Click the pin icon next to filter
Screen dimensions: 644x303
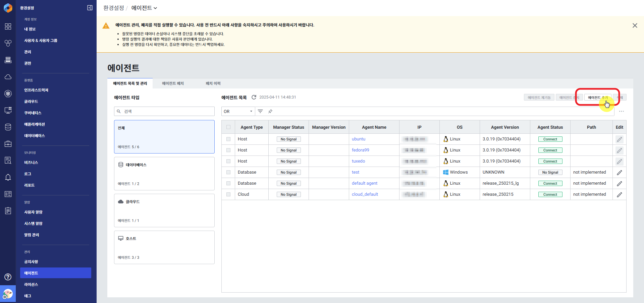[270, 111]
